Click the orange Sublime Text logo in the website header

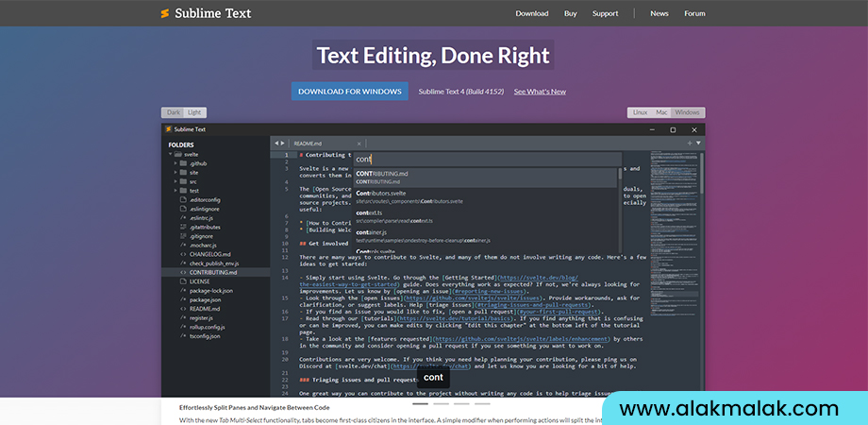(164, 13)
